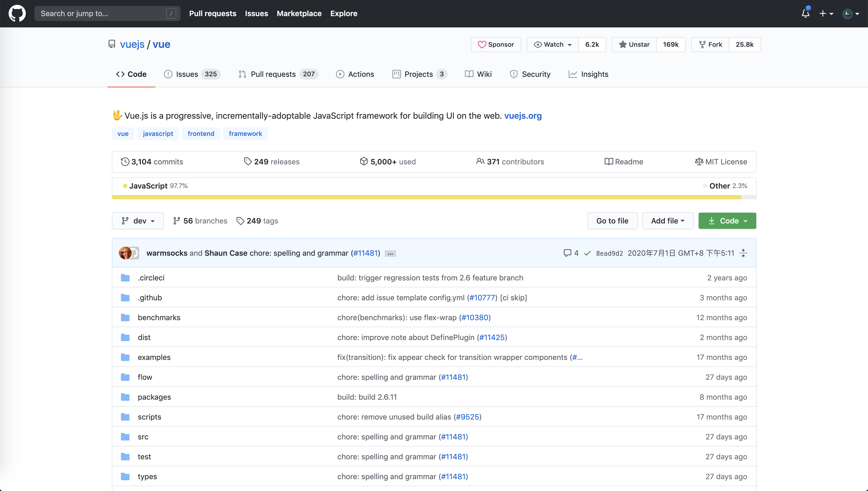Focus the Search or jump to field
This screenshot has width=868, height=491.
click(x=107, y=13)
